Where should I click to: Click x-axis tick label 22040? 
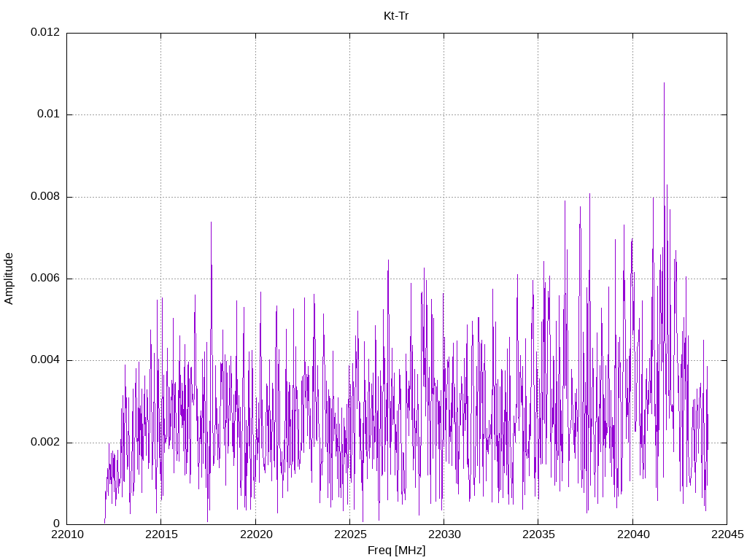(632, 534)
